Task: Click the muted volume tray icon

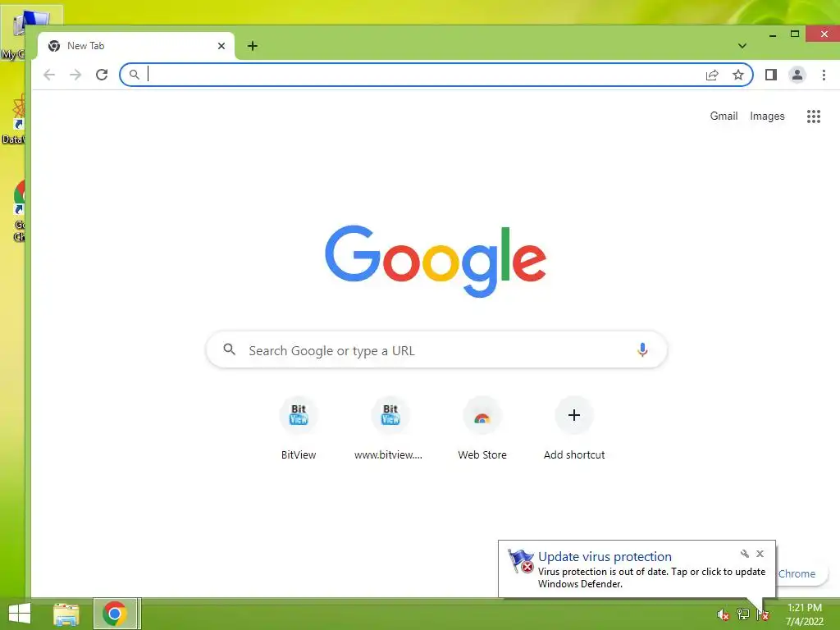Action: click(724, 614)
